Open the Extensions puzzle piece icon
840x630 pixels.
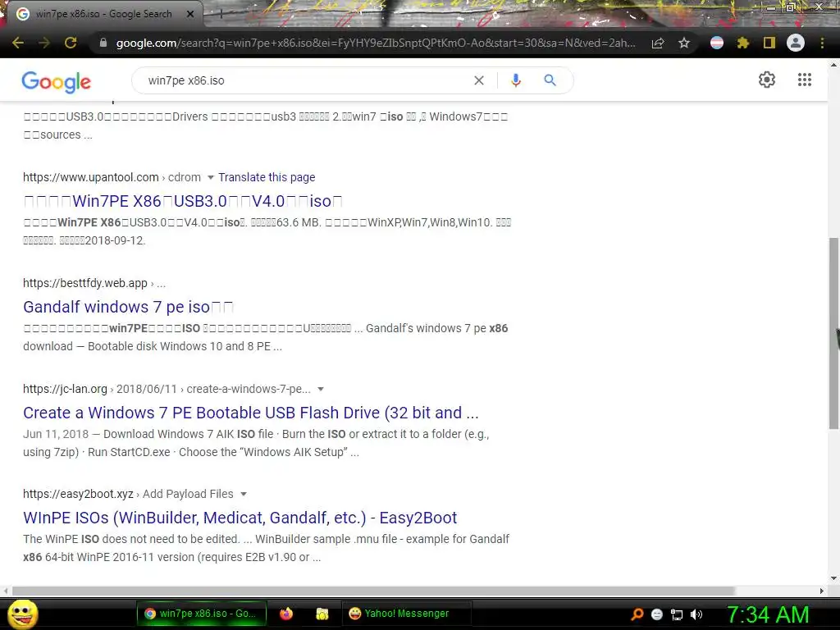coord(743,43)
